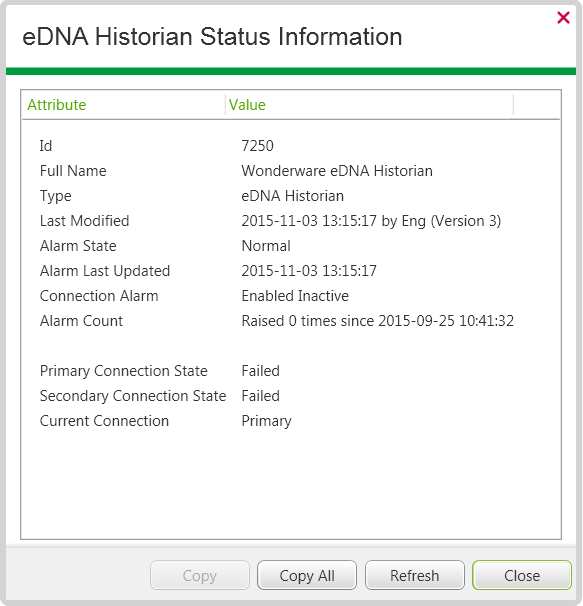The width and height of the screenshot is (583, 606).
Task: Select the Alarm Count row
Action: [291, 321]
